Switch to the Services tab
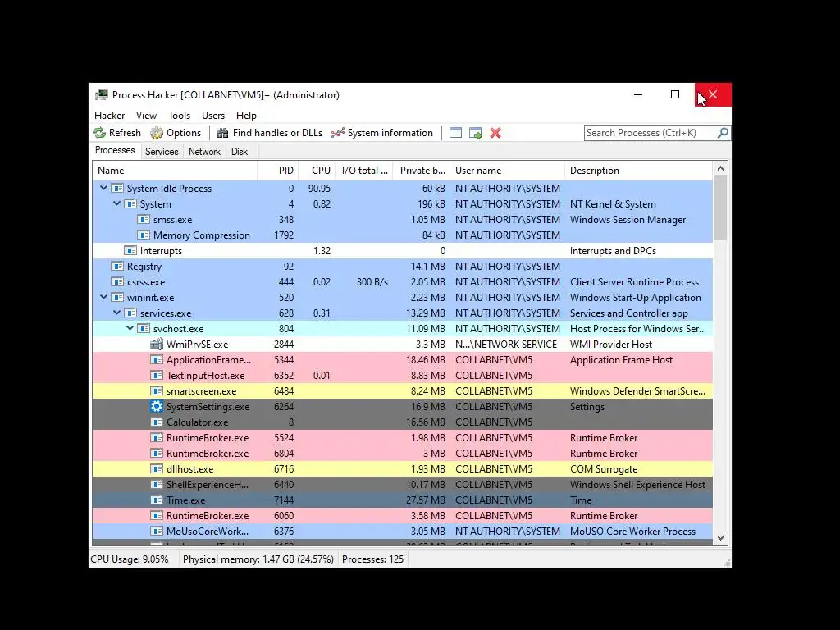The width and height of the screenshot is (840, 630). [162, 152]
